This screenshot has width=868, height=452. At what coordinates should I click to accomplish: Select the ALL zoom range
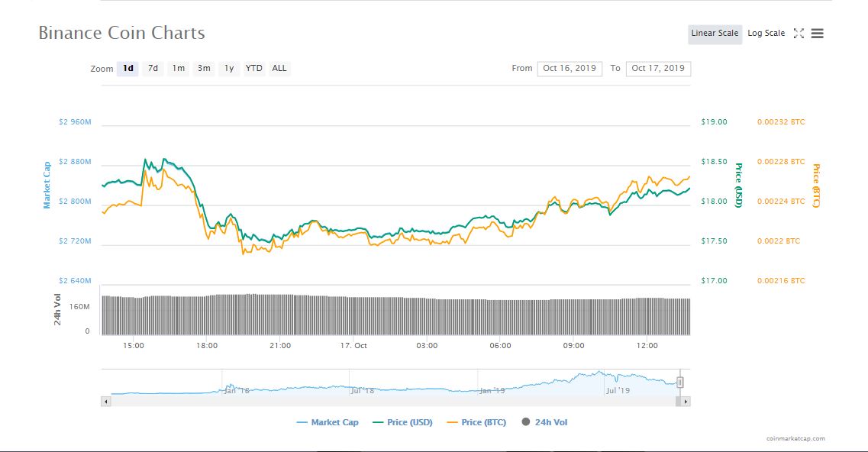tap(279, 68)
